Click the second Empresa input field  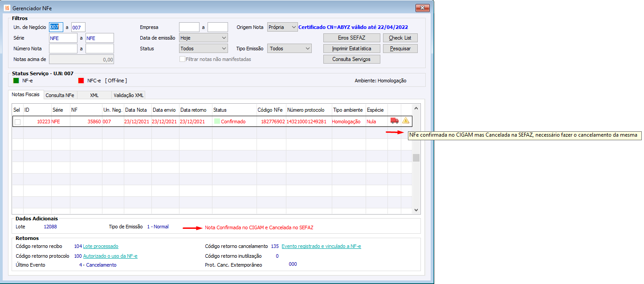[217, 27]
